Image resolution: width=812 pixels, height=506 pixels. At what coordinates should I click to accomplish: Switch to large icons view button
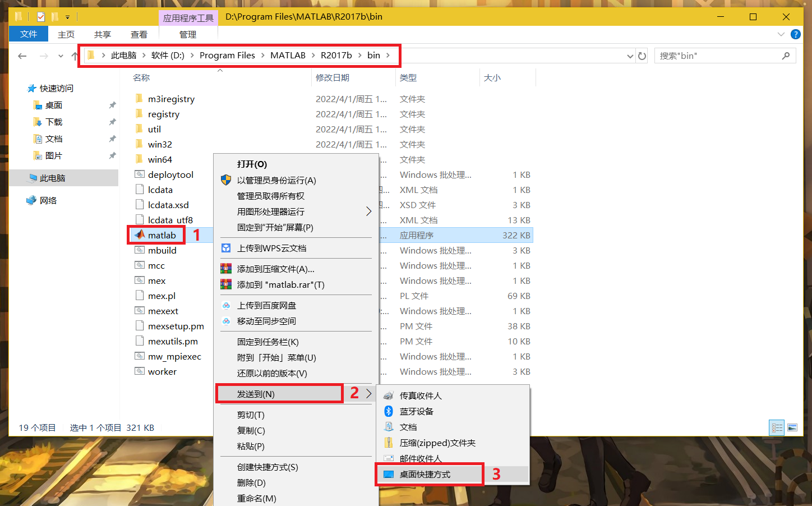click(792, 428)
